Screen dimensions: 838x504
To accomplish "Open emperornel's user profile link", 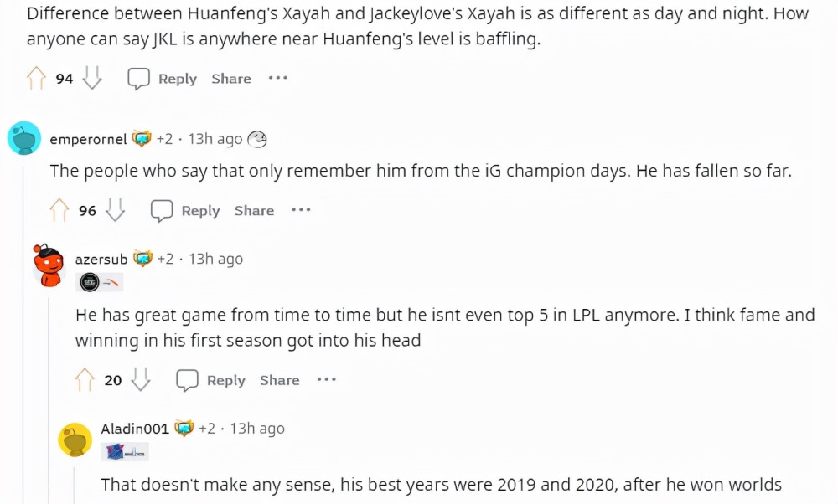I will tap(88, 139).
